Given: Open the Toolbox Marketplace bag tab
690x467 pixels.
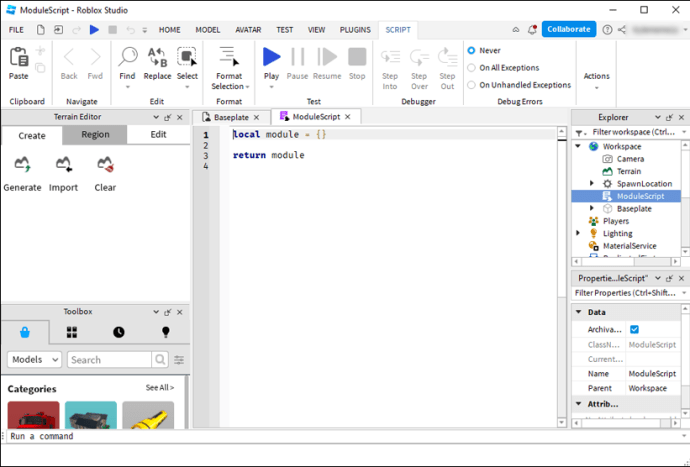Looking at the screenshot, I should tap(25, 332).
